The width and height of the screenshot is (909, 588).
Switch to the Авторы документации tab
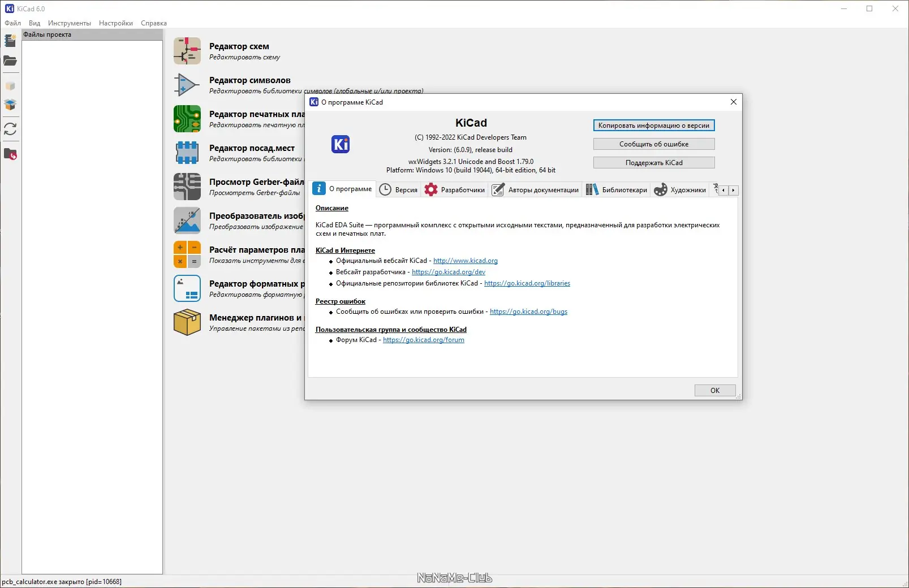click(x=536, y=190)
